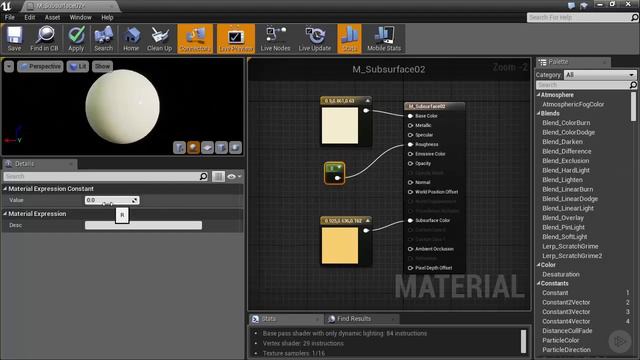The width and height of the screenshot is (640, 360).
Task: Open the File menu
Action: click(x=9, y=17)
